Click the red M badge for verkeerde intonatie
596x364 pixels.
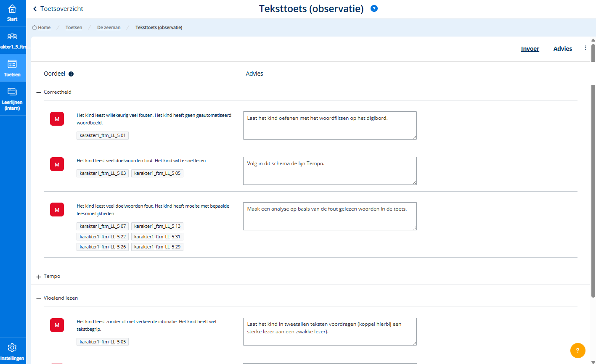coord(57,325)
